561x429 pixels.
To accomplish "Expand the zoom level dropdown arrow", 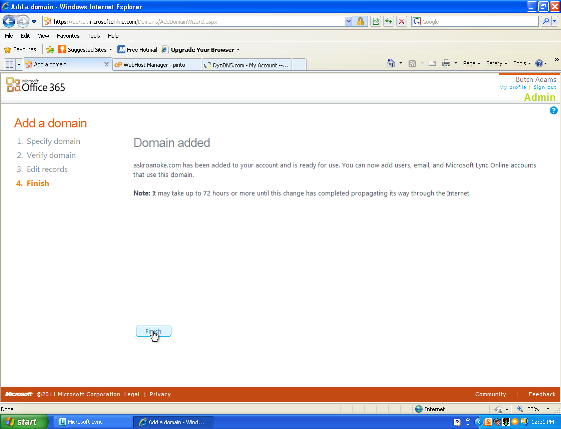I will coord(548,409).
